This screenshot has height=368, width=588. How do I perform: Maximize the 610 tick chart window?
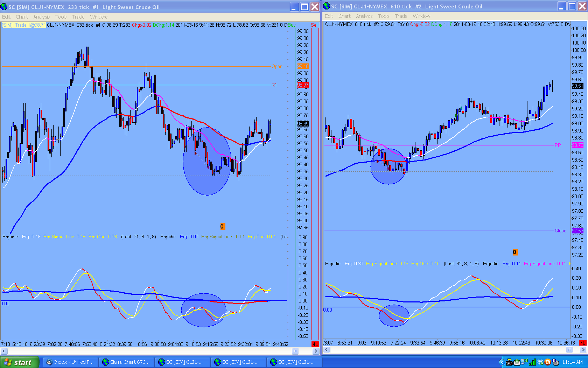(572, 6)
